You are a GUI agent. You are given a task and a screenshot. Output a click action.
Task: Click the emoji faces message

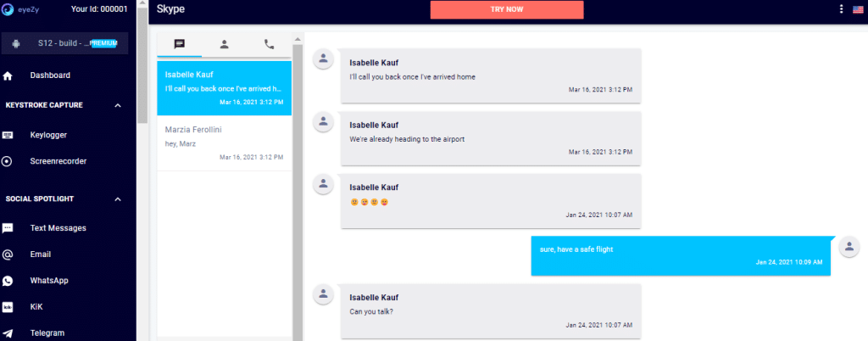[491, 201]
